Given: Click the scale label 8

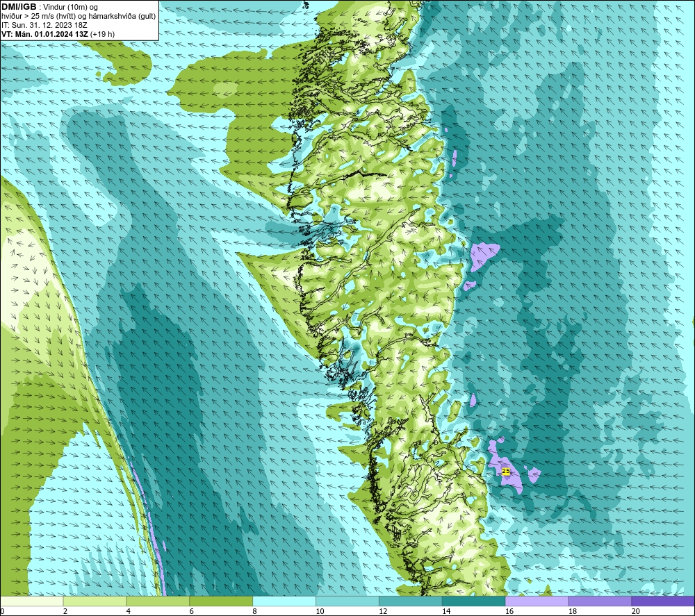Looking at the screenshot, I should [254, 611].
